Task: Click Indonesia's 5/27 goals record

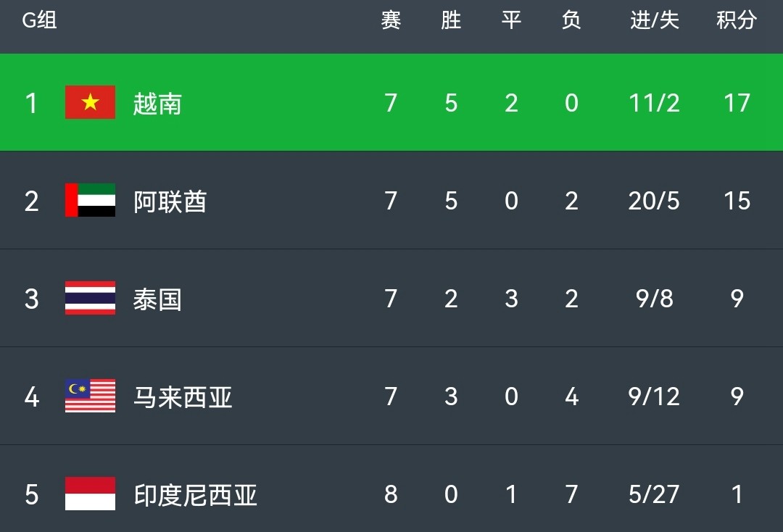Action: tap(654, 494)
